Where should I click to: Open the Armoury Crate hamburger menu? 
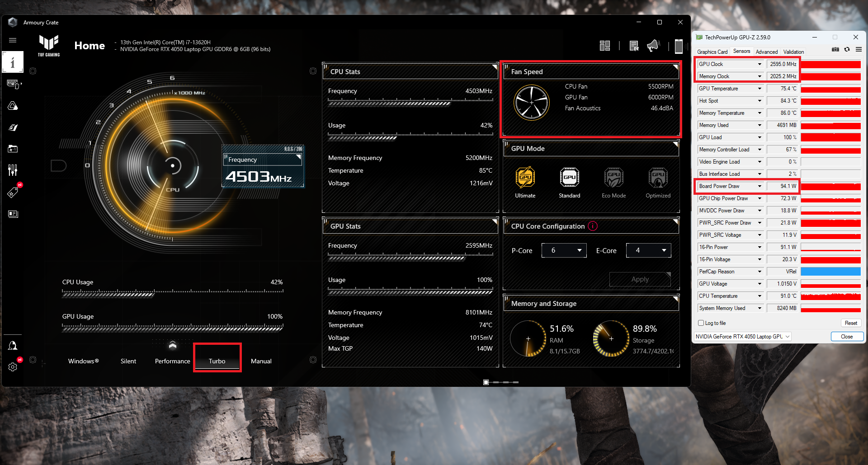coord(13,40)
